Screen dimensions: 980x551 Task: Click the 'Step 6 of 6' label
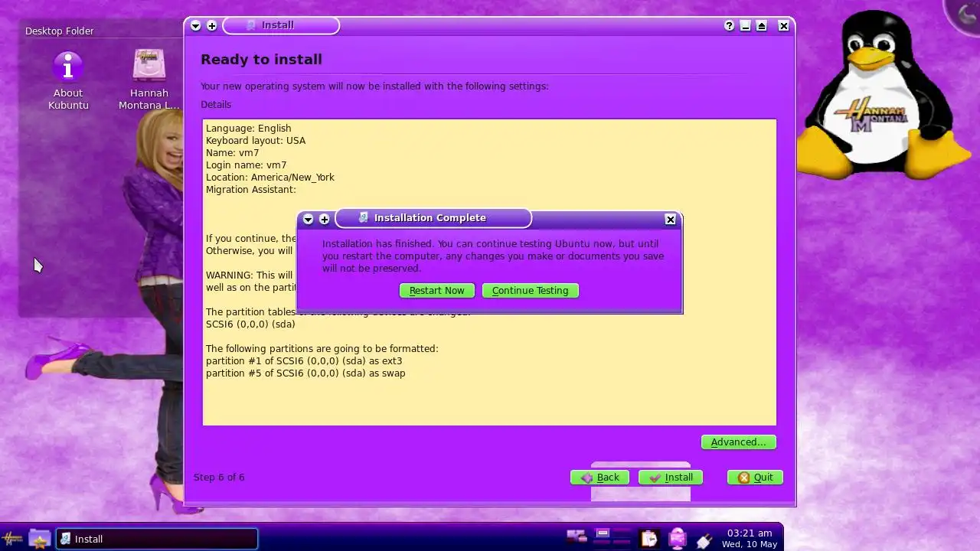(x=219, y=478)
